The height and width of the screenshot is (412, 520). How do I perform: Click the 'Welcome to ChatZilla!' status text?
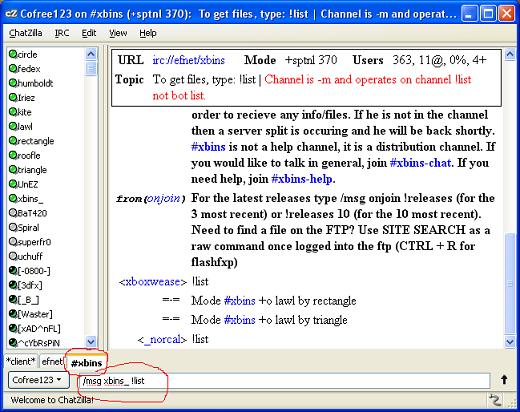click(52, 400)
